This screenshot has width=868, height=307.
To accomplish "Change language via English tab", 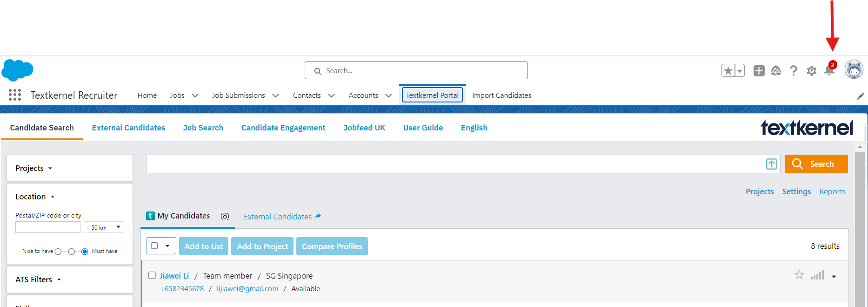I will tap(474, 128).
